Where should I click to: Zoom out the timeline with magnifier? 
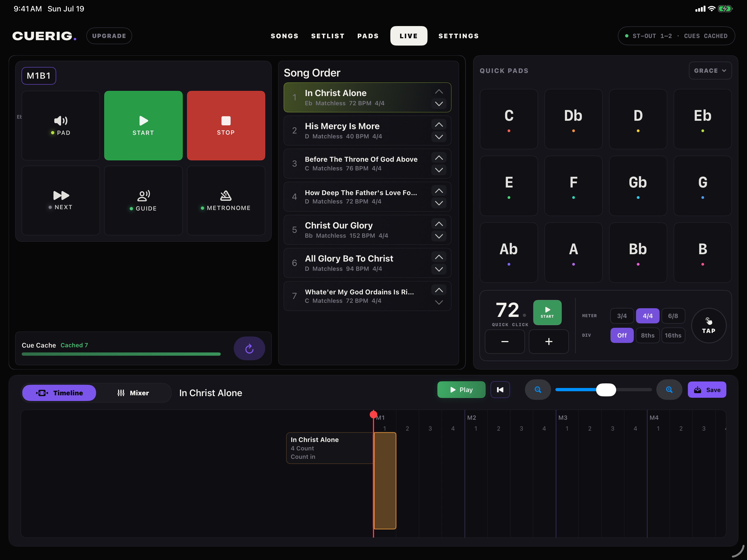point(538,390)
